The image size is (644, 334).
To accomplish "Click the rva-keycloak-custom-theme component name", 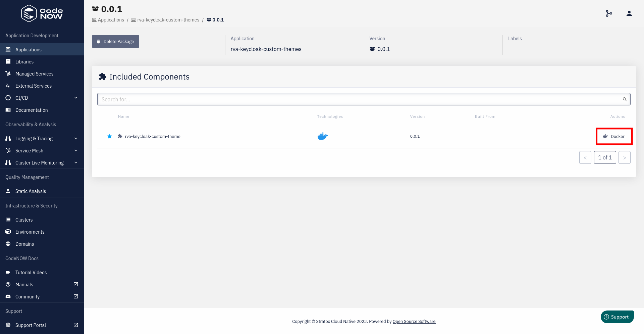I will pyautogui.click(x=153, y=136).
